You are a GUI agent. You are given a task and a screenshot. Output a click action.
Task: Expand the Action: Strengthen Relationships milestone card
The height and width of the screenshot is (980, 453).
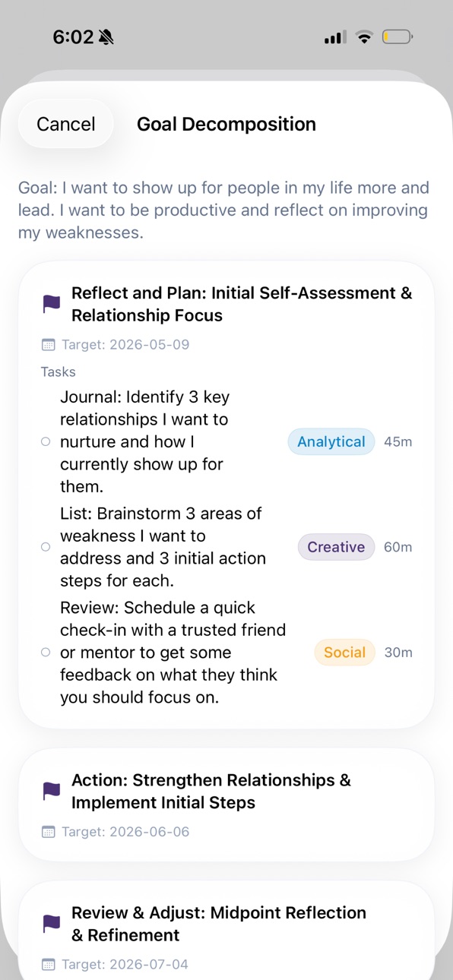click(226, 805)
